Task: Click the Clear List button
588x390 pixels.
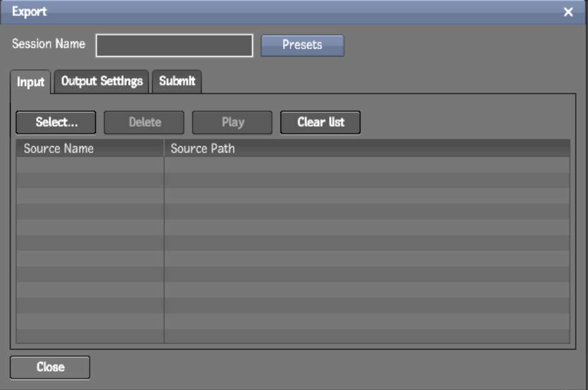Action: tap(320, 123)
